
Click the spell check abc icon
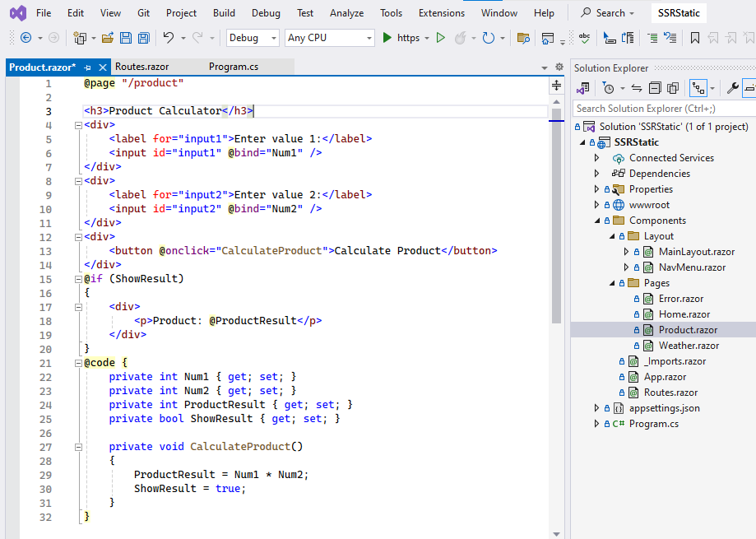coord(584,38)
